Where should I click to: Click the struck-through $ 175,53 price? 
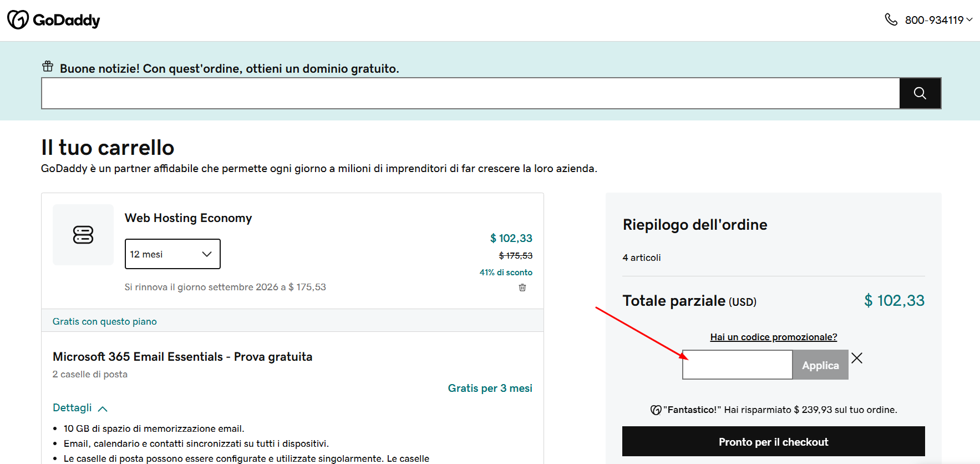click(x=516, y=255)
